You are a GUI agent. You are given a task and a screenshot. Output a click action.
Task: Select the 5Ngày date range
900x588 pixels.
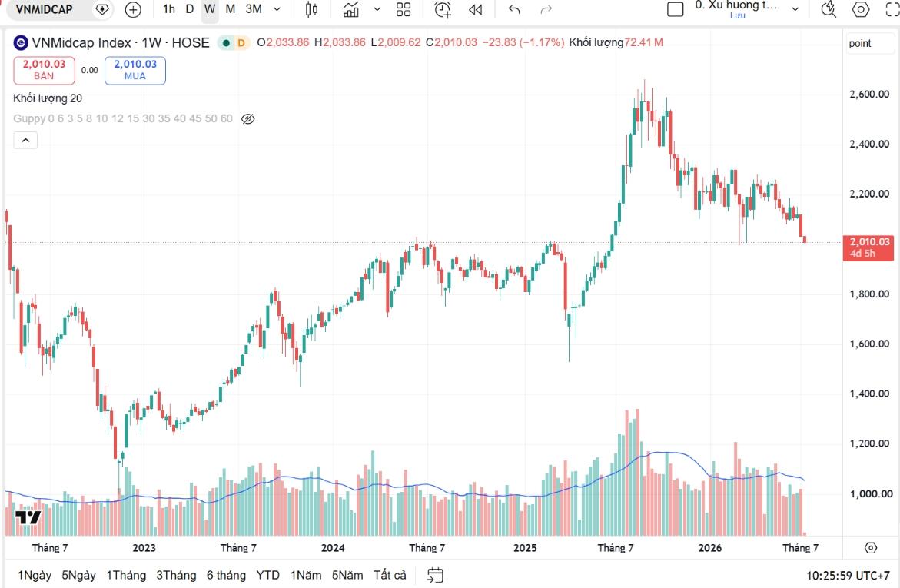pyautogui.click(x=78, y=575)
